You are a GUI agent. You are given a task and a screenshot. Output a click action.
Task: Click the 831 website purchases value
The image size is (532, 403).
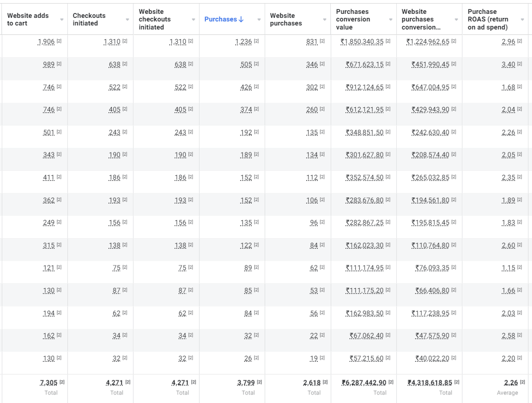pos(312,42)
